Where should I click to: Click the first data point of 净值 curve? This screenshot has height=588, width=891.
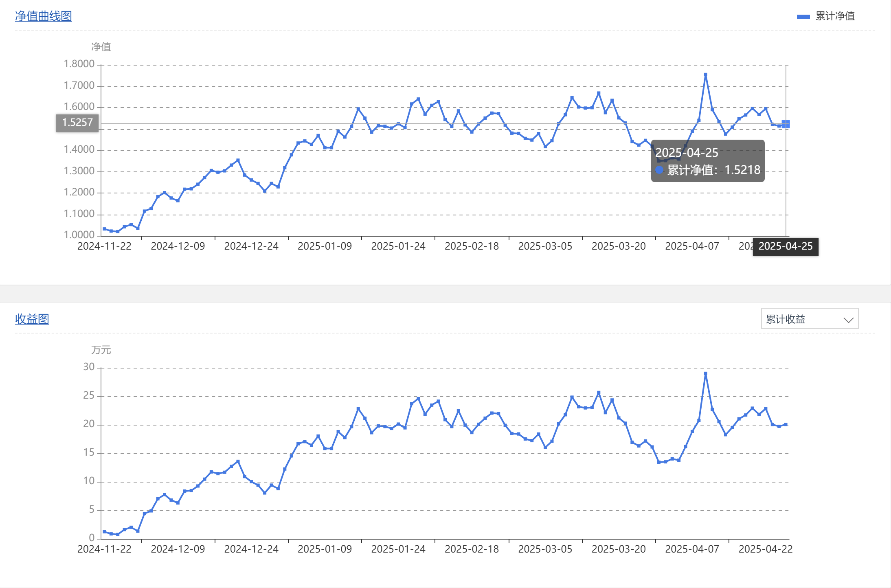tap(104, 229)
